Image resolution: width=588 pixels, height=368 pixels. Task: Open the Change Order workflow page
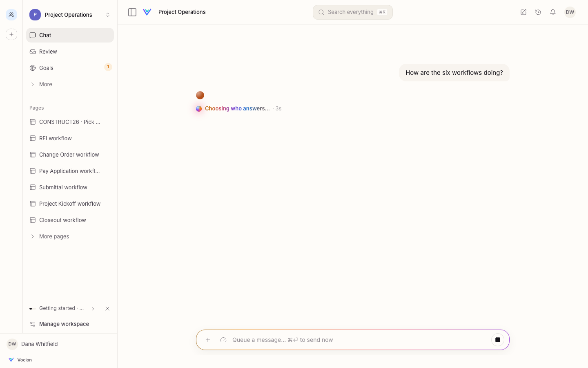coord(70,155)
